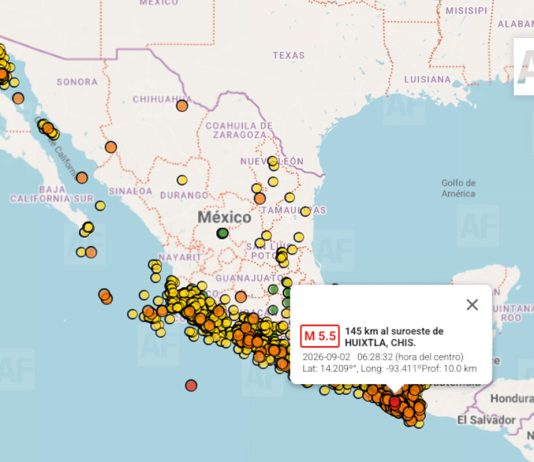The height and width of the screenshot is (462, 534).
Task: Click the 'GUANAJUATO' map label
Action: [x=250, y=278]
